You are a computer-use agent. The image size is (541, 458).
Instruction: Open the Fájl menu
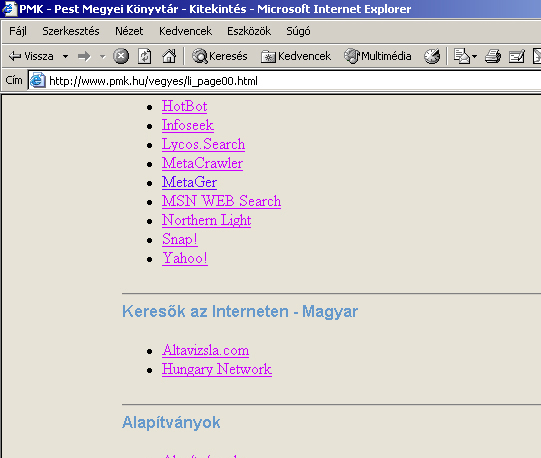coord(18,31)
